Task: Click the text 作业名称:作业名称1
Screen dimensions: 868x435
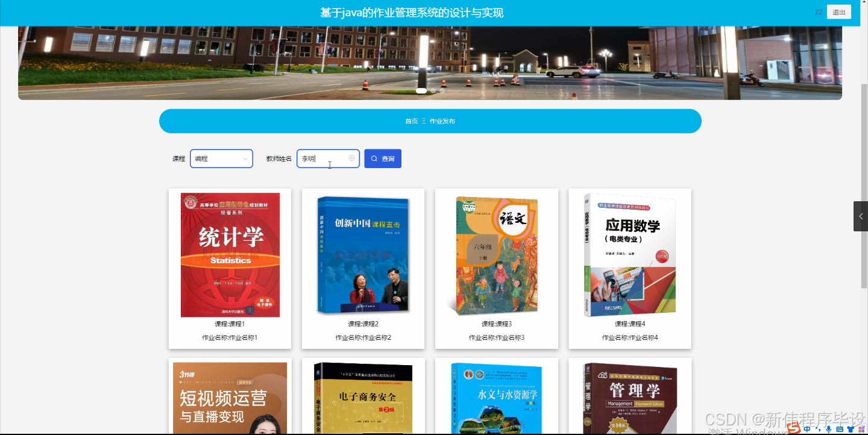Action: pyautogui.click(x=230, y=338)
